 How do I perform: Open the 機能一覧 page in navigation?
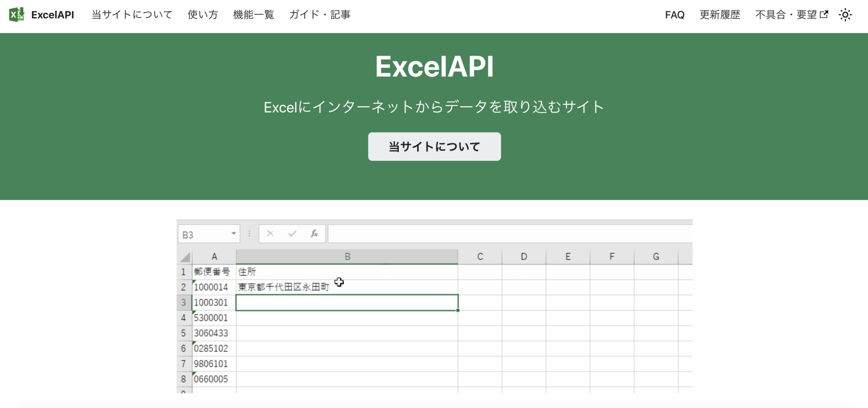tap(253, 15)
